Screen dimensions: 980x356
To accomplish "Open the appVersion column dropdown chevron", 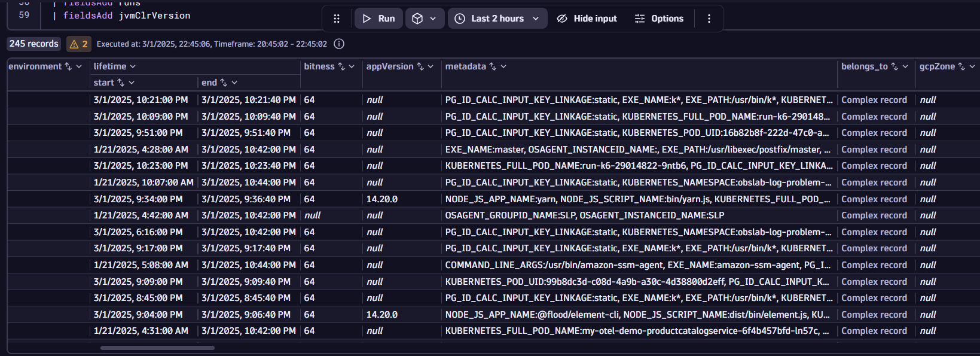I will coord(431,66).
